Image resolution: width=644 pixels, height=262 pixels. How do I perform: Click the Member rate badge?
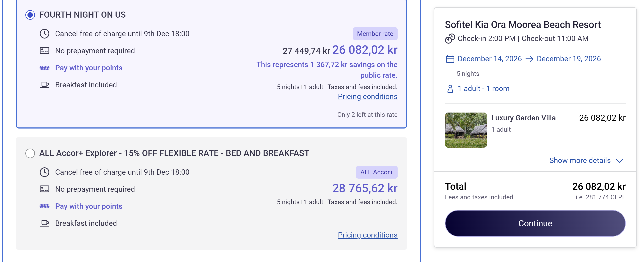click(x=375, y=34)
